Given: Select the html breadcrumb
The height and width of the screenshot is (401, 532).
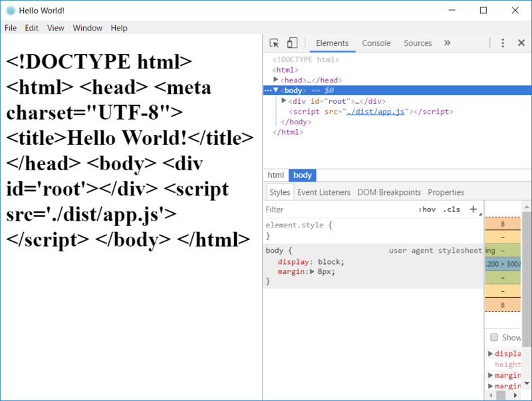Looking at the screenshot, I should 275,175.
